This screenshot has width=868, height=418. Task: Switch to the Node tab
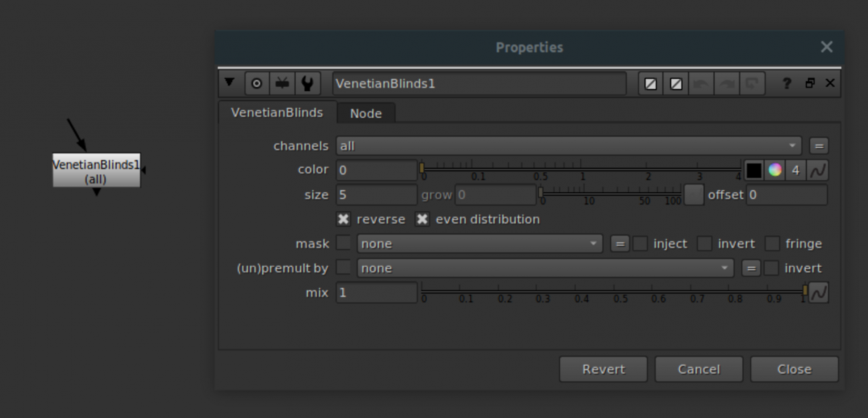click(x=366, y=113)
